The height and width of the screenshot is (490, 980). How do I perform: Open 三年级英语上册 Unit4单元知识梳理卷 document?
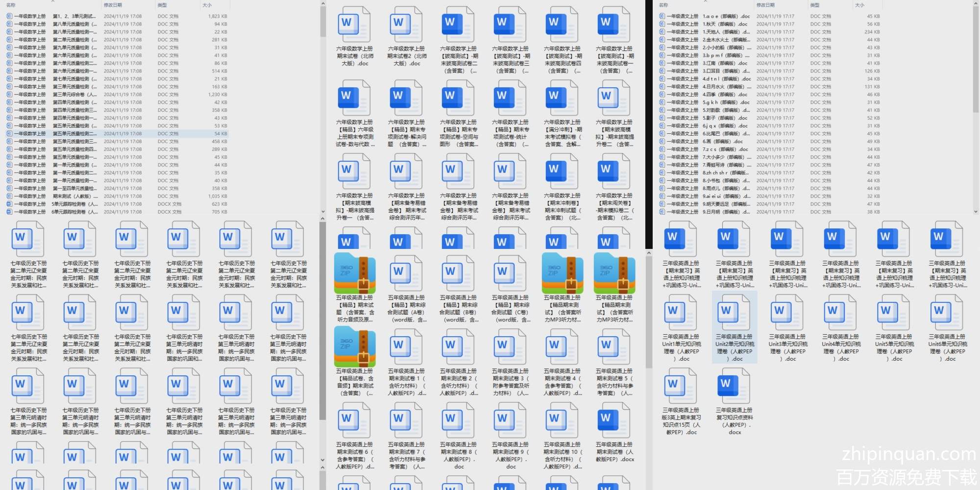(x=840, y=313)
